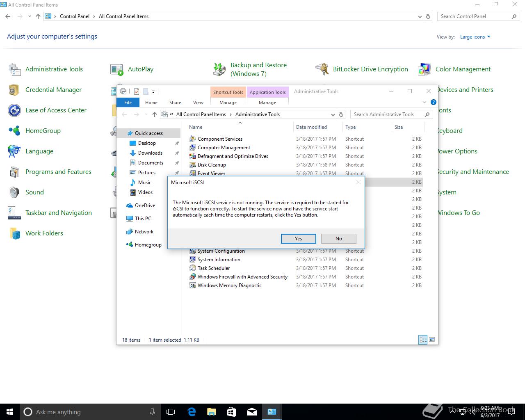Open the Color Management icon
Viewport: 525px width, 420px height.
[x=425, y=69]
